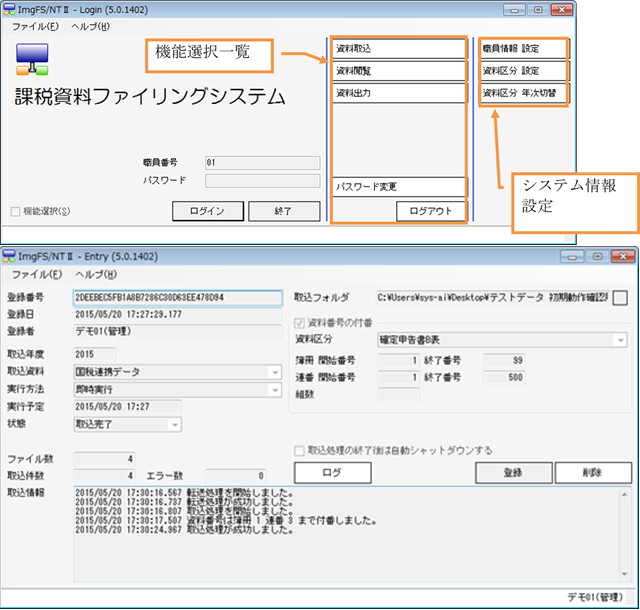Click the log line まで付番しました
This screenshot has width=640, height=610.
click(225, 521)
